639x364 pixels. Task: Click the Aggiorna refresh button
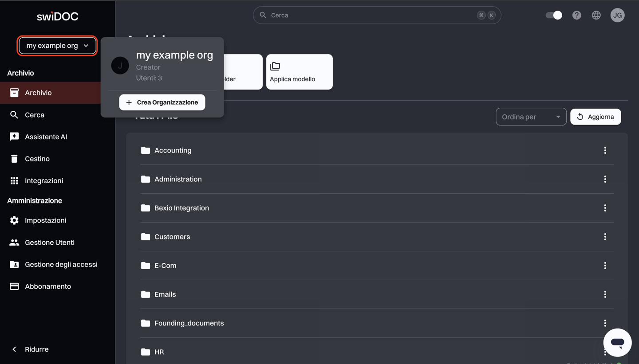pos(596,117)
